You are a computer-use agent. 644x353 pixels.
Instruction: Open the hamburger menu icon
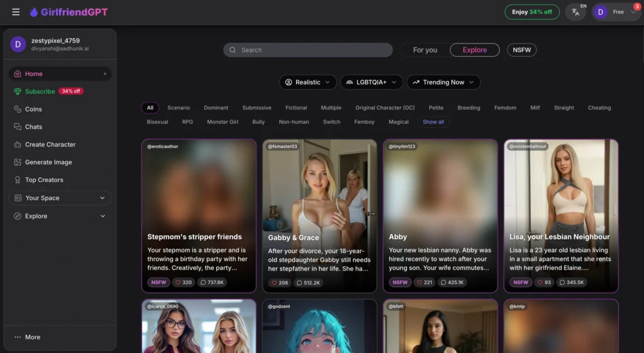coord(16,12)
